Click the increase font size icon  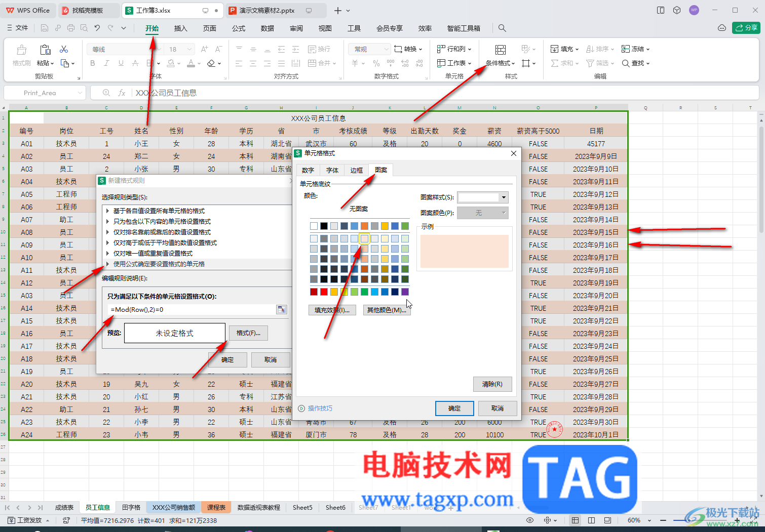pos(204,49)
